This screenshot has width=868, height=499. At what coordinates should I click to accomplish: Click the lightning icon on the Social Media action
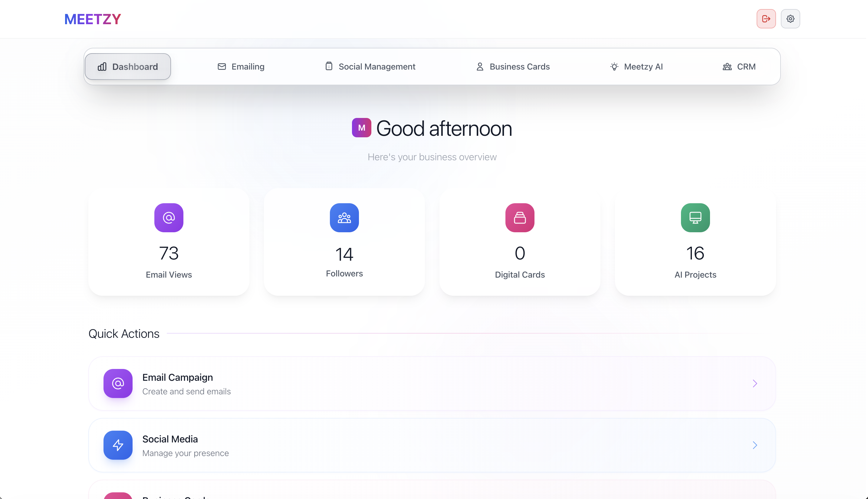[118, 445]
